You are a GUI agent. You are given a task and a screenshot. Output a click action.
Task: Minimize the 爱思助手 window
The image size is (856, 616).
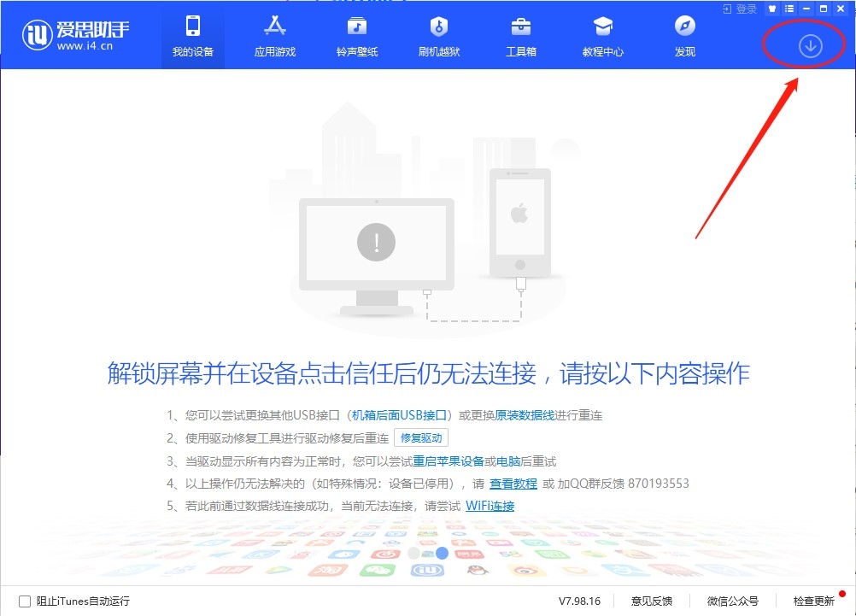pyautogui.click(x=806, y=9)
